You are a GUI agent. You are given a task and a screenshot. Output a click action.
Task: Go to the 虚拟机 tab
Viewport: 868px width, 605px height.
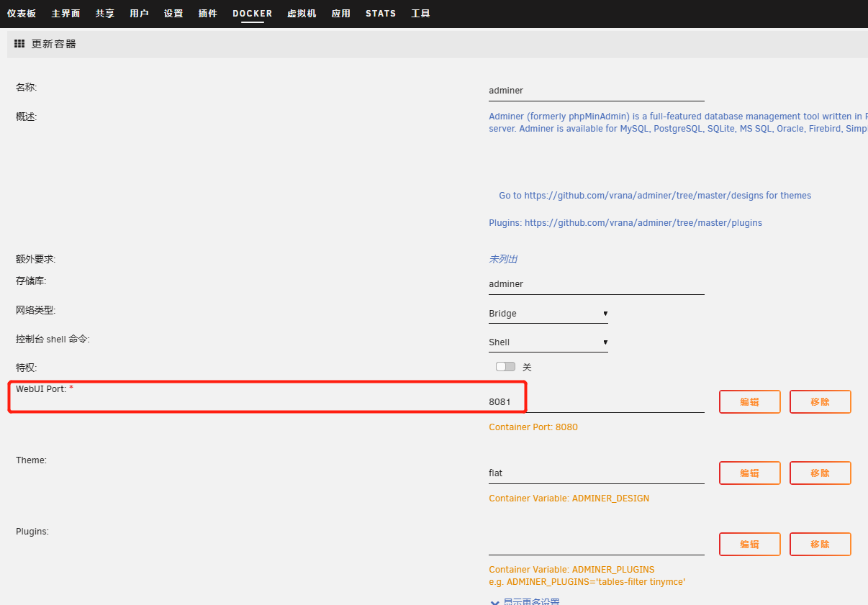click(x=302, y=14)
